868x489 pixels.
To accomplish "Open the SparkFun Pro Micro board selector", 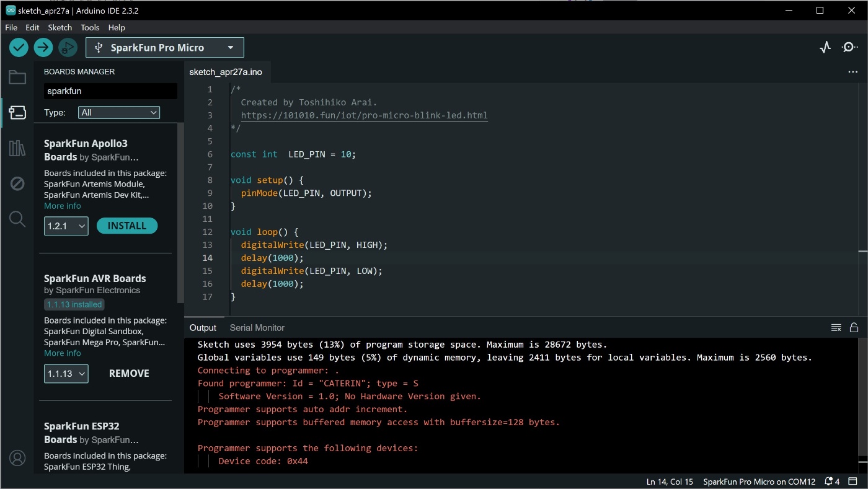I will 165,48.
